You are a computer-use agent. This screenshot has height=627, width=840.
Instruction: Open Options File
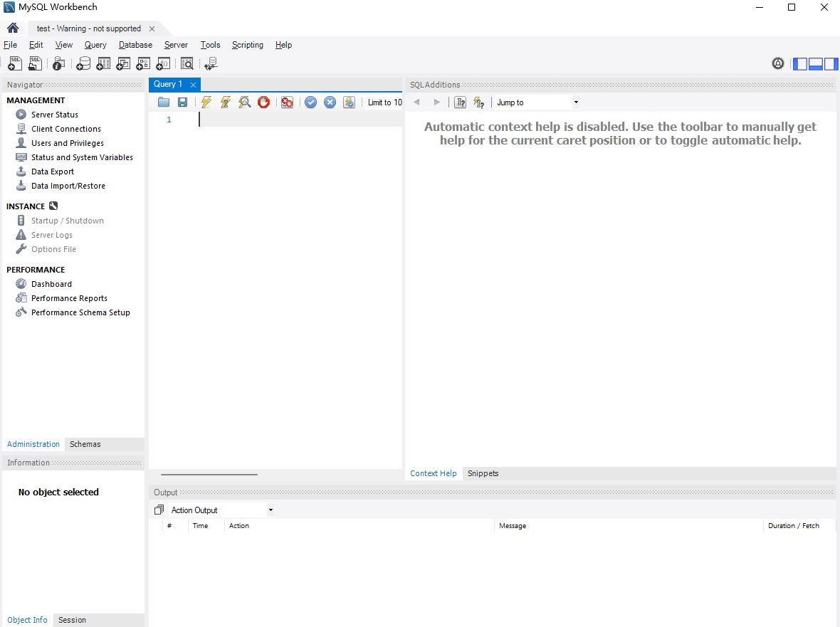pos(53,250)
